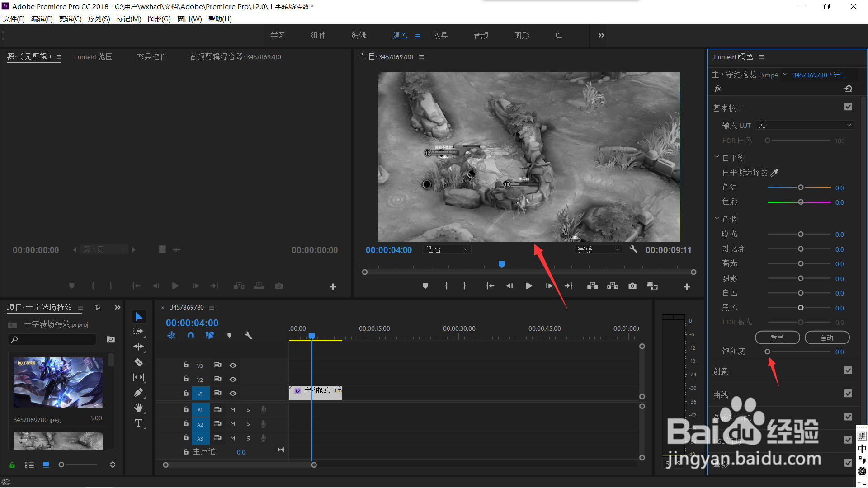
Task: Toggle timeline Snap magnet icon
Action: pos(191,335)
